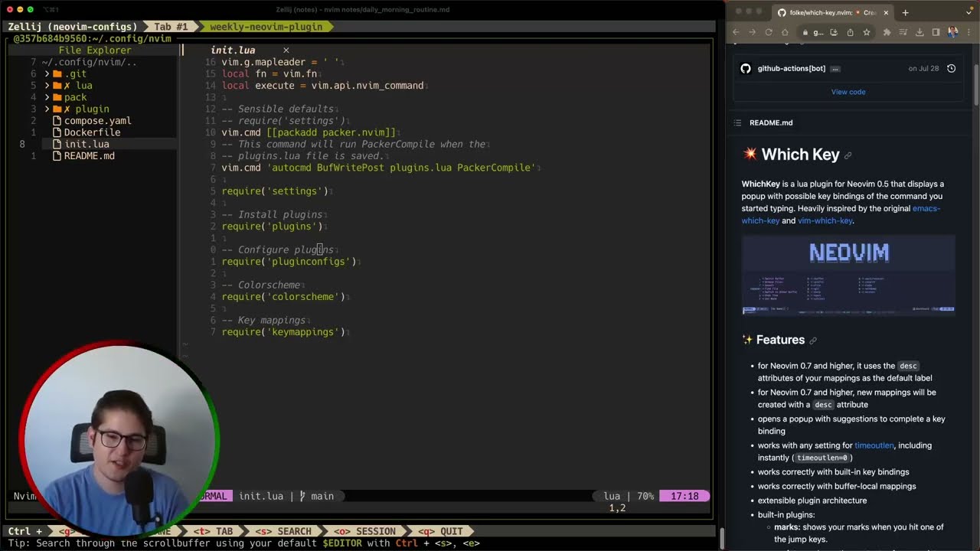The width and height of the screenshot is (980, 551).
Task: Click the QUIT item in Zellij bar
Action: tap(442, 531)
